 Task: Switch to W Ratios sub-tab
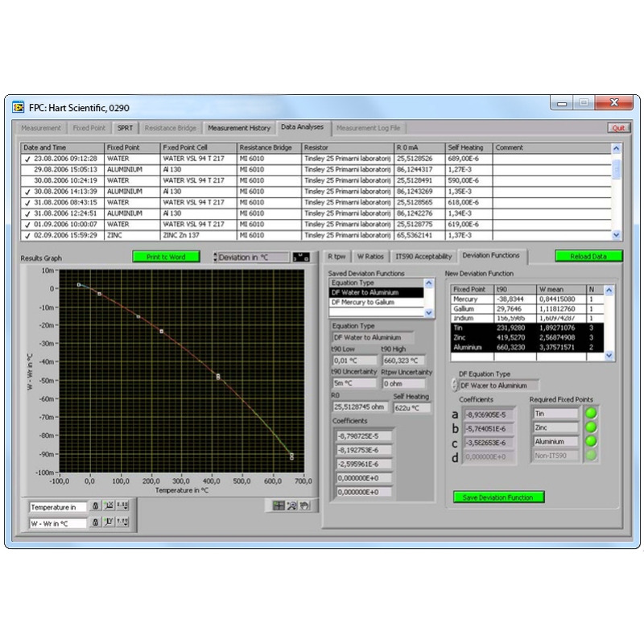(370, 257)
